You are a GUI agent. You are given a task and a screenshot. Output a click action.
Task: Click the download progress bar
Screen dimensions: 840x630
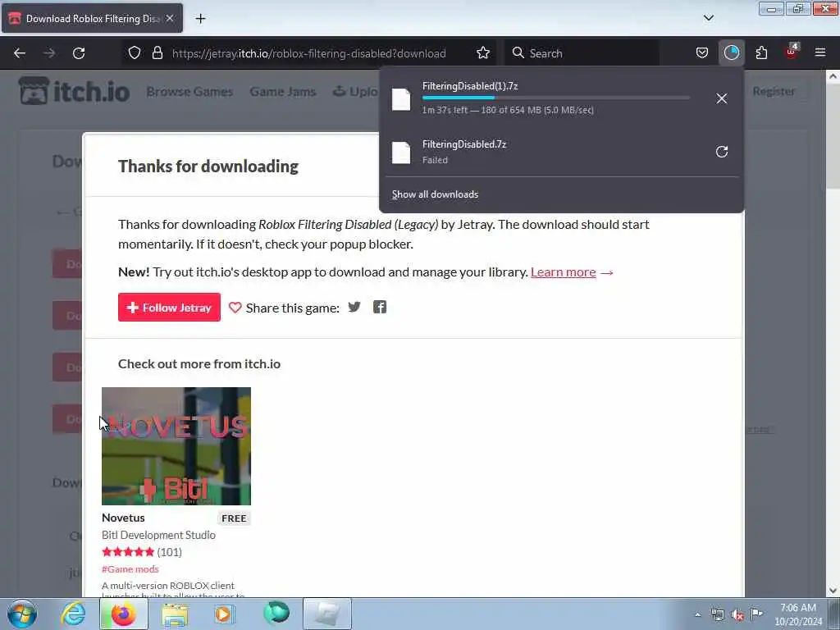pyautogui.click(x=555, y=98)
